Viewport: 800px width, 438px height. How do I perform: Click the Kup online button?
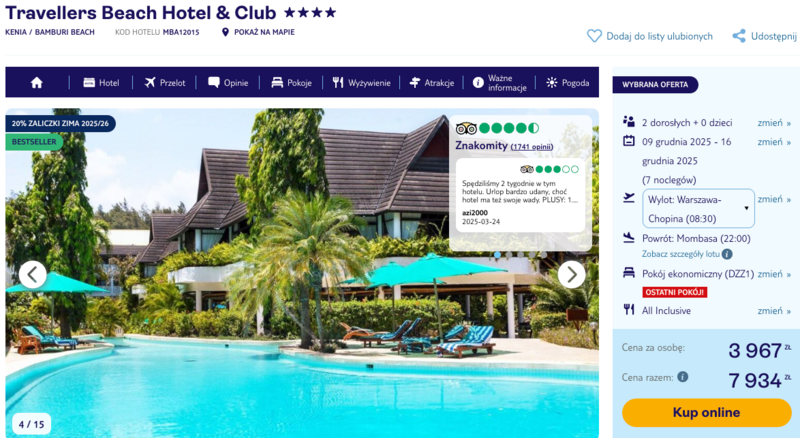coord(707,412)
